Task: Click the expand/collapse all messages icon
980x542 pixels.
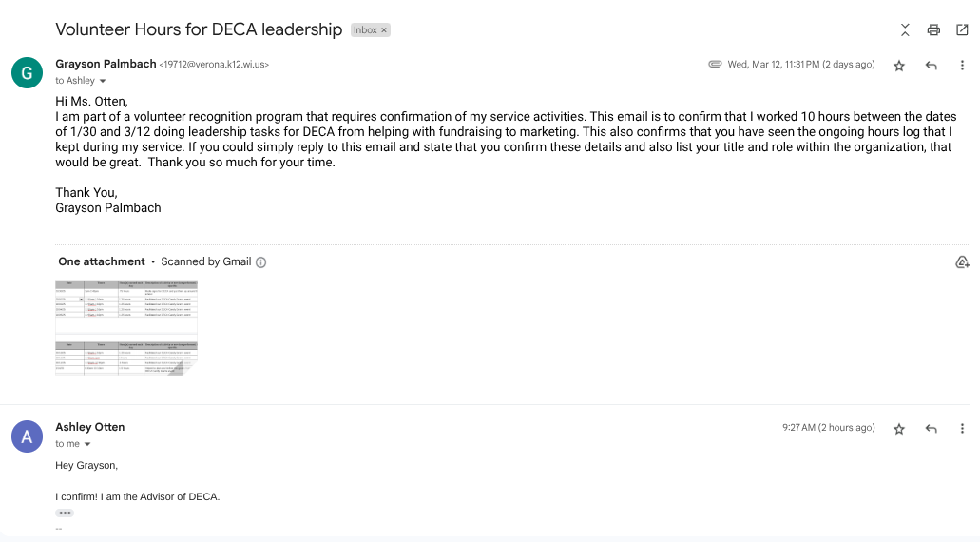Action: 905,30
